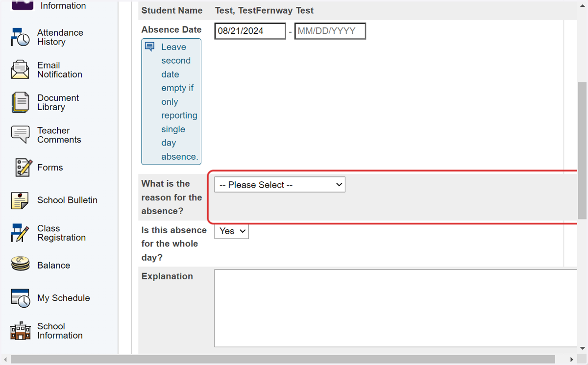Go to Balance menu label
This screenshot has height=365, width=588.
[53, 265]
